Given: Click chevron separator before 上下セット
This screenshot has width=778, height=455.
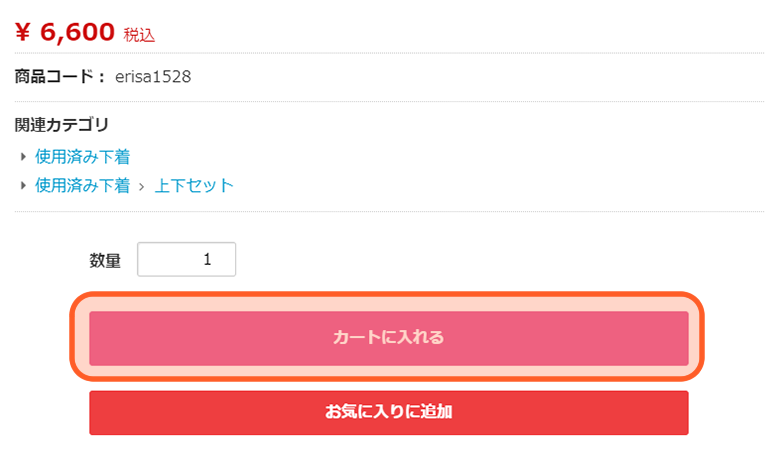Looking at the screenshot, I should click(x=142, y=186).
